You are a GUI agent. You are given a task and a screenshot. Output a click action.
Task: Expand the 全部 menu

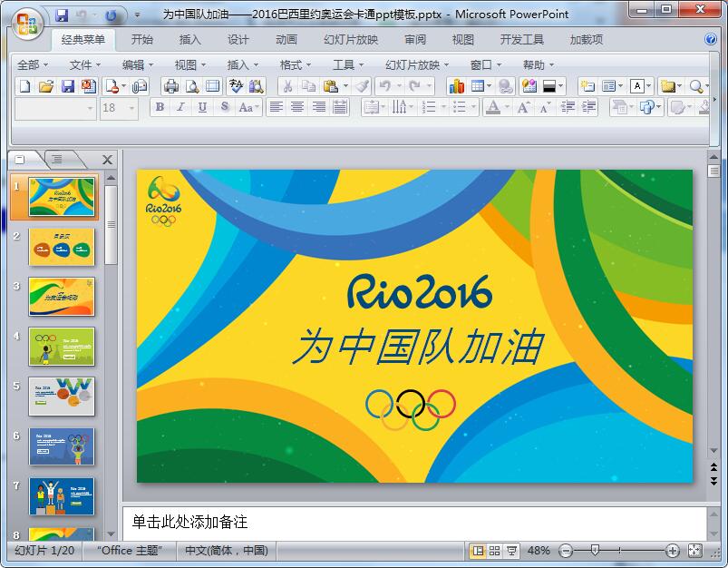pos(32,65)
